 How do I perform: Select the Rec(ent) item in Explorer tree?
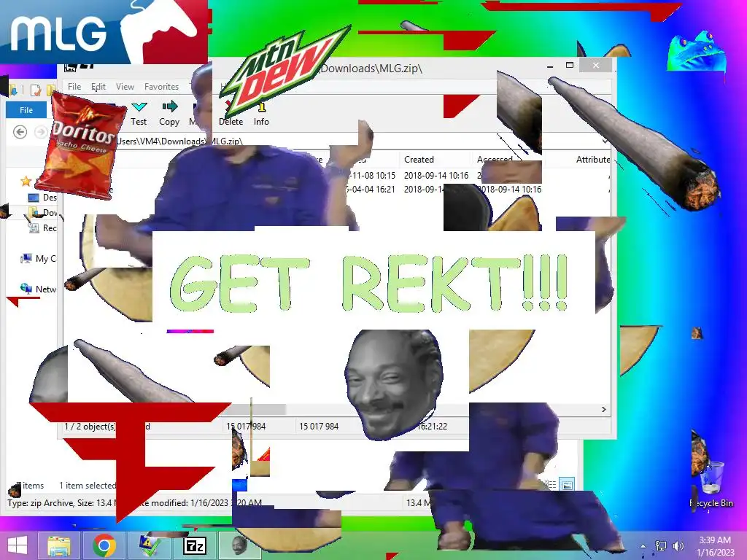tap(42, 228)
